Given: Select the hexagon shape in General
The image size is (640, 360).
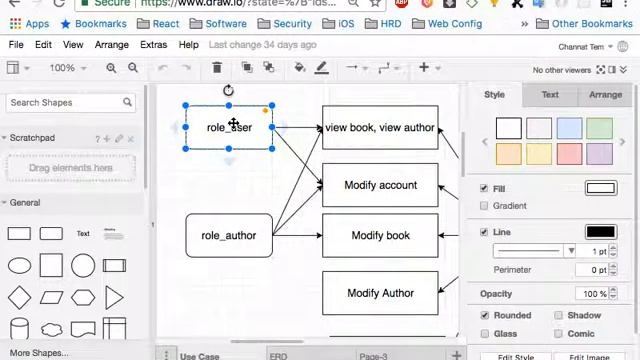Looking at the screenshot, I should coord(83,298).
